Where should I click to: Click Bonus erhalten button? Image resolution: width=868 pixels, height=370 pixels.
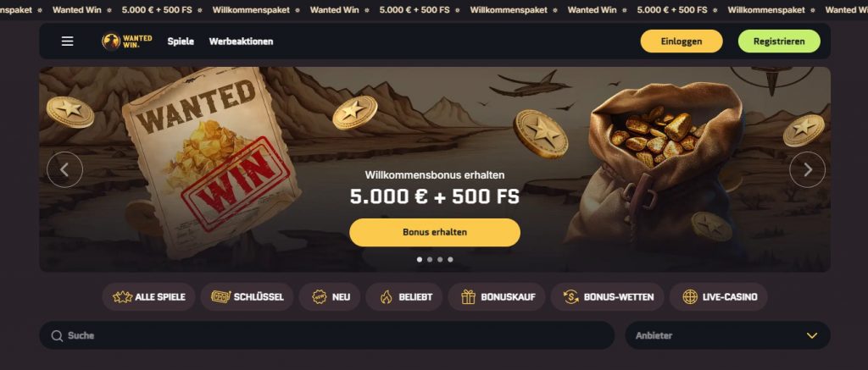point(435,232)
